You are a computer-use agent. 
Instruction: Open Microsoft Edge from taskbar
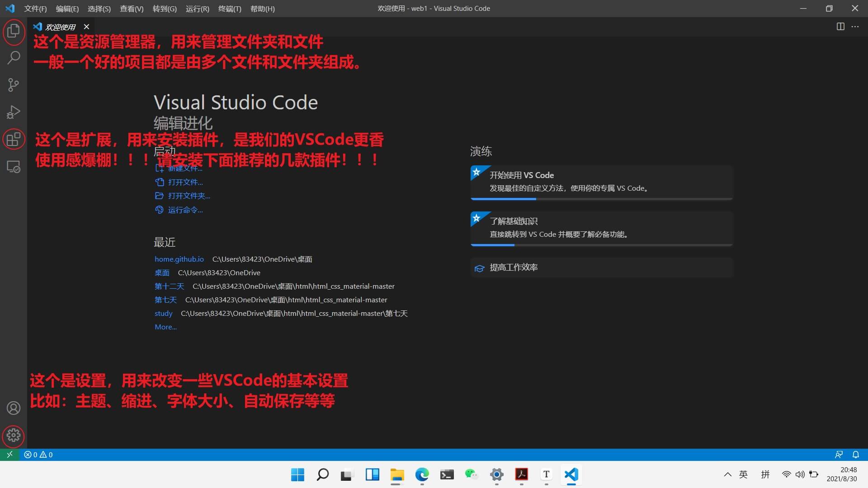click(422, 474)
